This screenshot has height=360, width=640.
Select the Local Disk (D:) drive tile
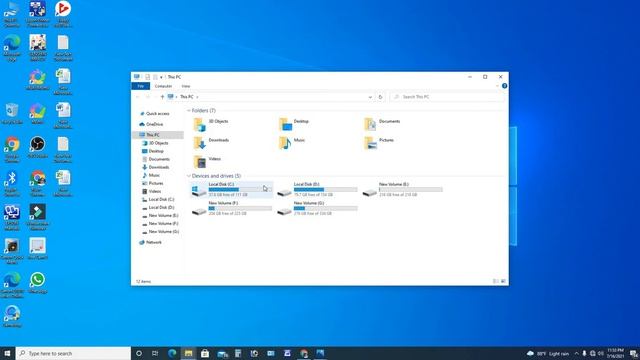[x=317, y=190]
